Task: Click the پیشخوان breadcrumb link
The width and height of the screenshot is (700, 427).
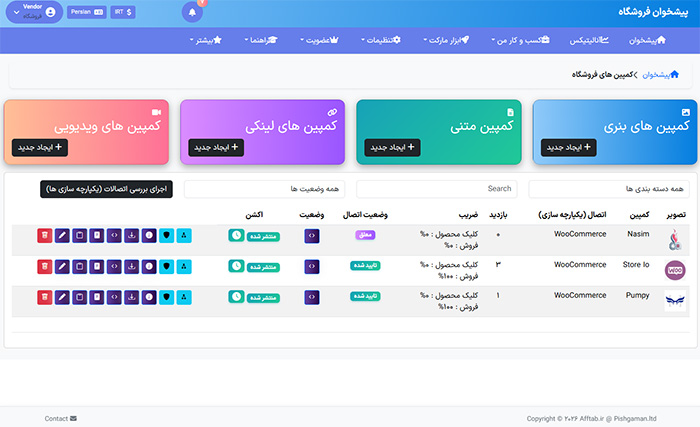Action: click(x=655, y=75)
